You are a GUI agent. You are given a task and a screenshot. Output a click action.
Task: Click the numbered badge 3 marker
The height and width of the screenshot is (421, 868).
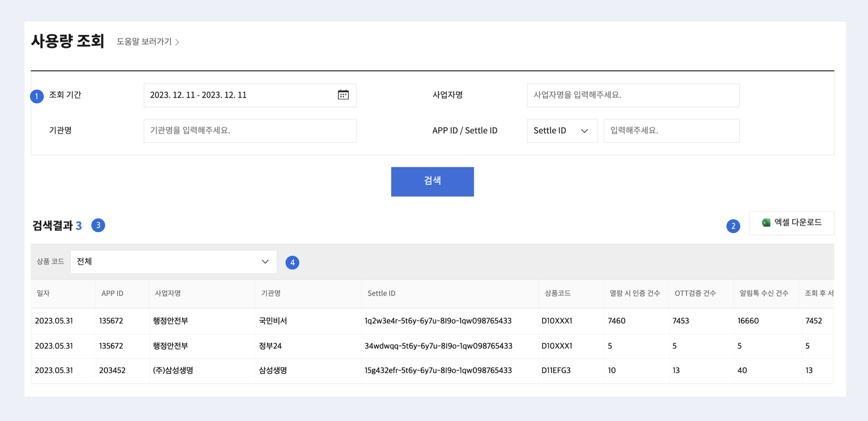98,225
